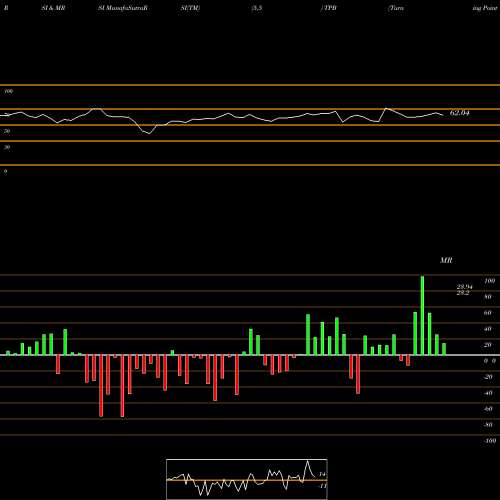Click the '0 0' zero label on MR axis
Viewport: 500px width, 500px height.
coord(489,361)
